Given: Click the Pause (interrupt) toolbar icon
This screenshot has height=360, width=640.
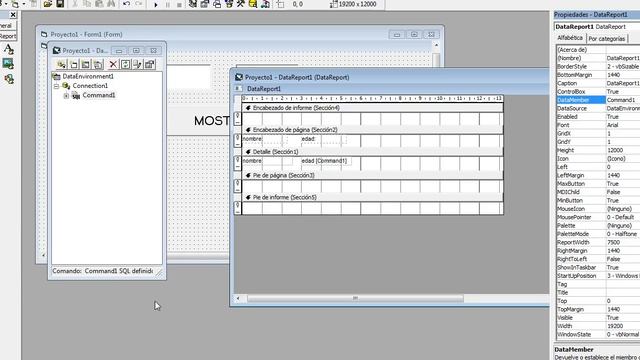Looking at the screenshot, I should click(x=167, y=4).
